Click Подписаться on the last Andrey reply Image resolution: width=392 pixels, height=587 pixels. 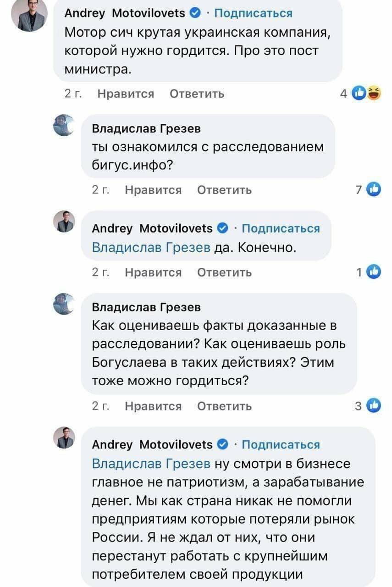coord(281,444)
